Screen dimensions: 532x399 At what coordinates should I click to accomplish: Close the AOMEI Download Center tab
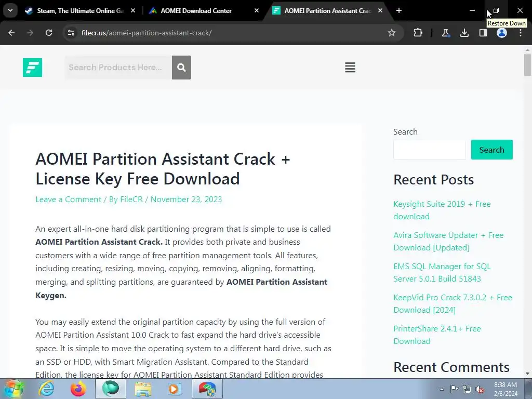point(257,10)
